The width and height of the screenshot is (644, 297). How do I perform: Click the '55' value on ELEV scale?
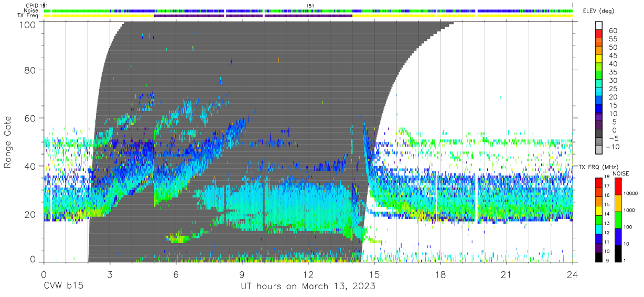click(x=613, y=39)
